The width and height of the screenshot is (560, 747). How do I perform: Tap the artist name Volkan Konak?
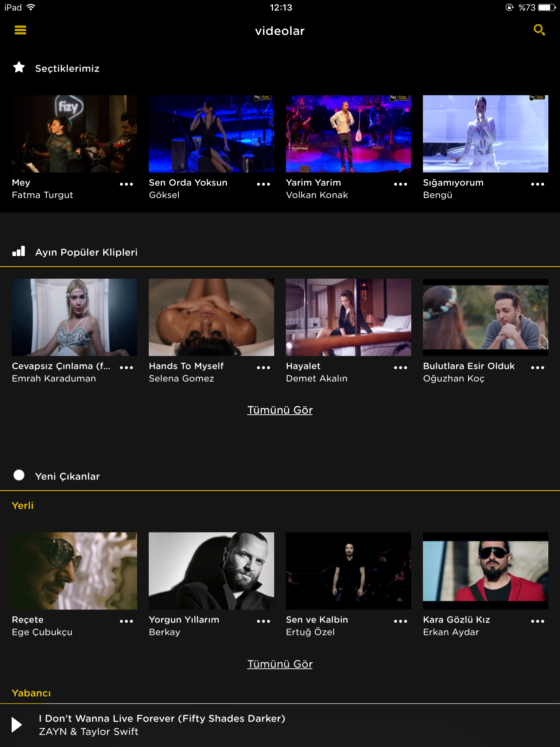317,195
